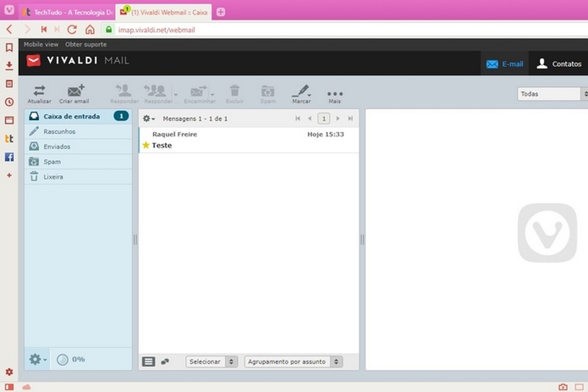Click the 0% quota usage indicator
Viewport: 588px width, 392px height.
coord(71,359)
